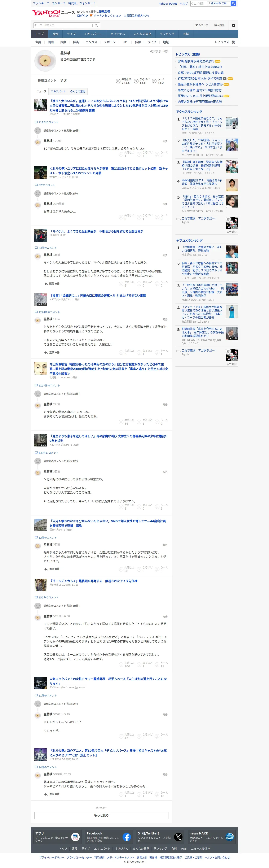
Task: Click the shopping cart ボーナスセレクション icon
Action: pyautogui.click(x=91, y=16)
